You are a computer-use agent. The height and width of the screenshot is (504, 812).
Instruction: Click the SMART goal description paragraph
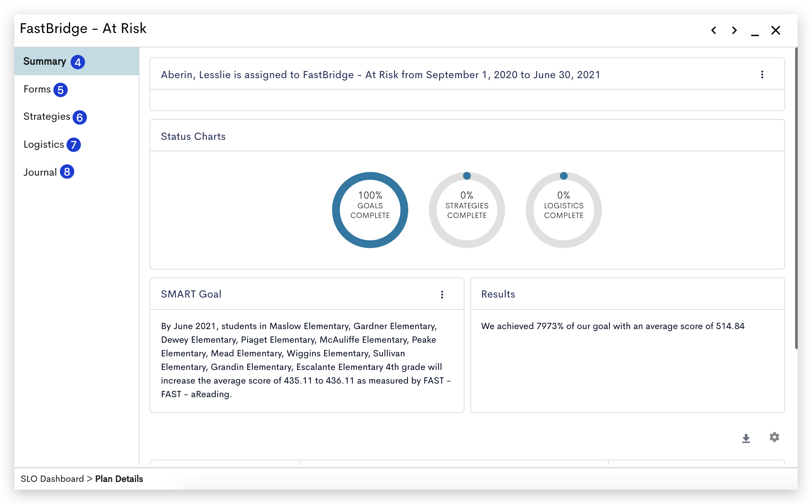[x=306, y=360]
